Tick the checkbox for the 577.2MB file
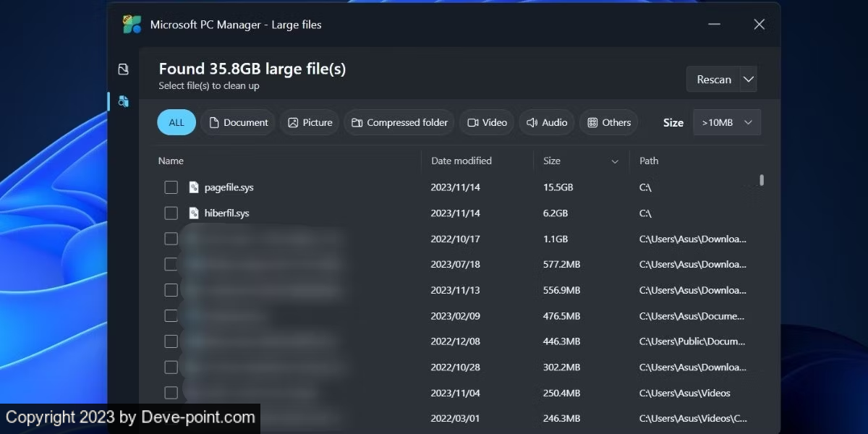The height and width of the screenshot is (434, 868). 171,264
